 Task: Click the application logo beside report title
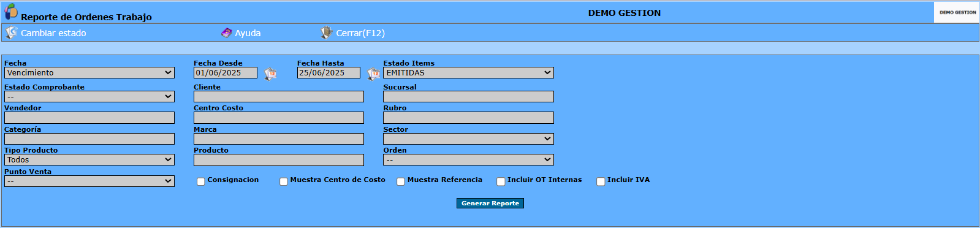pos(11,12)
